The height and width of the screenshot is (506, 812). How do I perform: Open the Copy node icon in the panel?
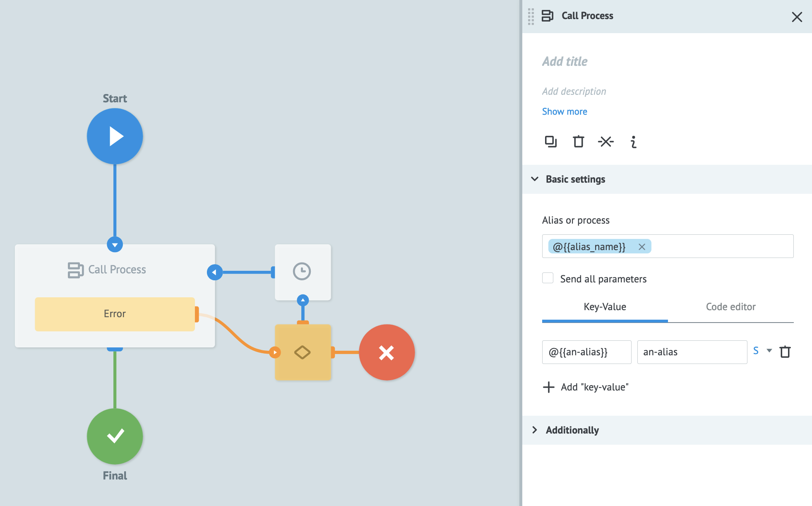pos(550,142)
